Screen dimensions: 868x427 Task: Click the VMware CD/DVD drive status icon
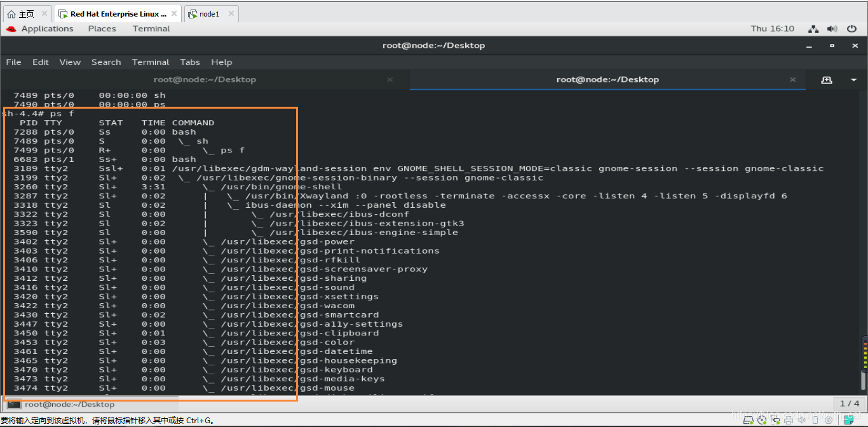[x=762, y=420]
